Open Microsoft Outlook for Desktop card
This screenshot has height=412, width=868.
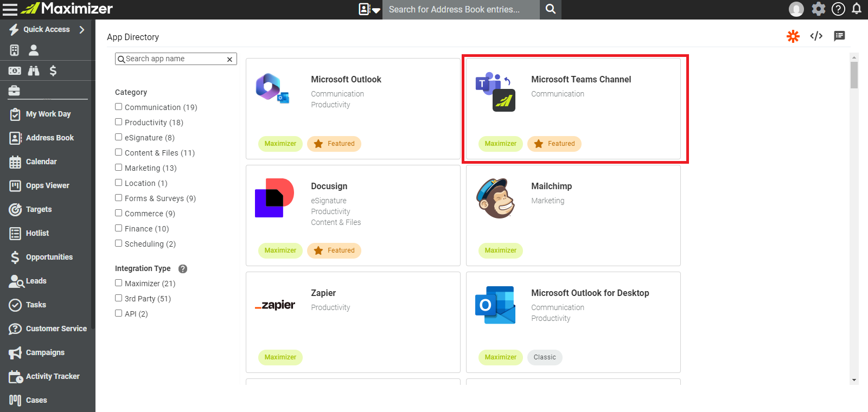pyautogui.click(x=573, y=323)
